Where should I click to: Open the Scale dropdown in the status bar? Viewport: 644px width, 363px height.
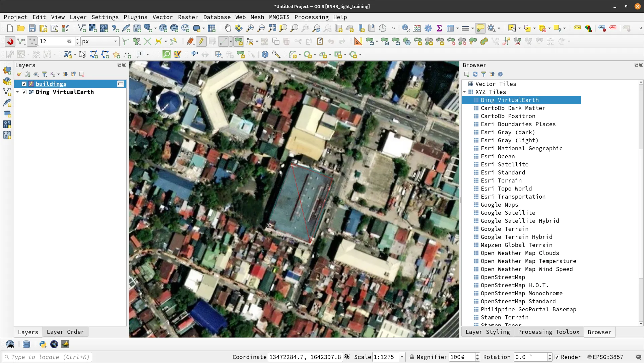(x=402, y=357)
